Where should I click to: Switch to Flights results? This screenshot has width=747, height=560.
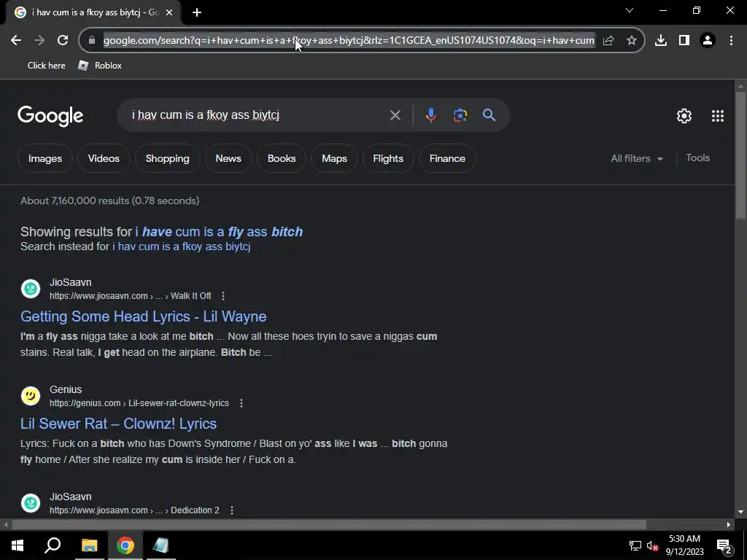click(388, 158)
